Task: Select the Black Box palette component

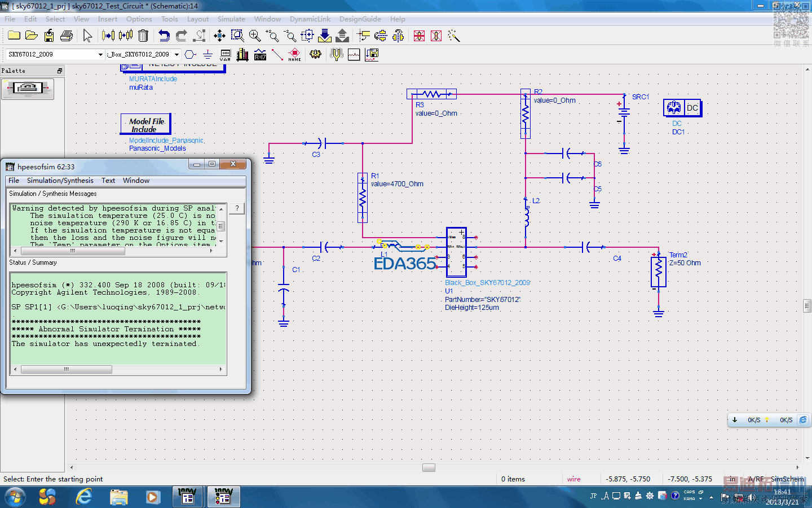Action: pyautogui.click(x=28, y=89)
